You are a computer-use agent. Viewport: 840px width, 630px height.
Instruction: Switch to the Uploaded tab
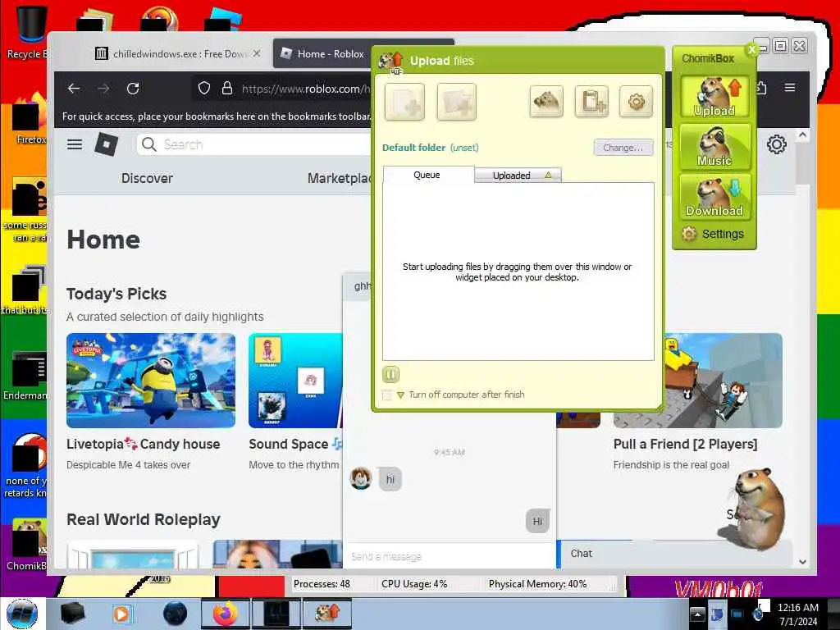[518, 176]
